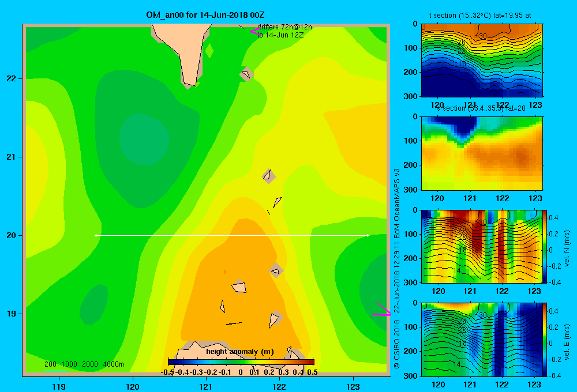577x392 pixels.
Task: Click longitude label 123 on main map
Action: (x=353, y=386)
